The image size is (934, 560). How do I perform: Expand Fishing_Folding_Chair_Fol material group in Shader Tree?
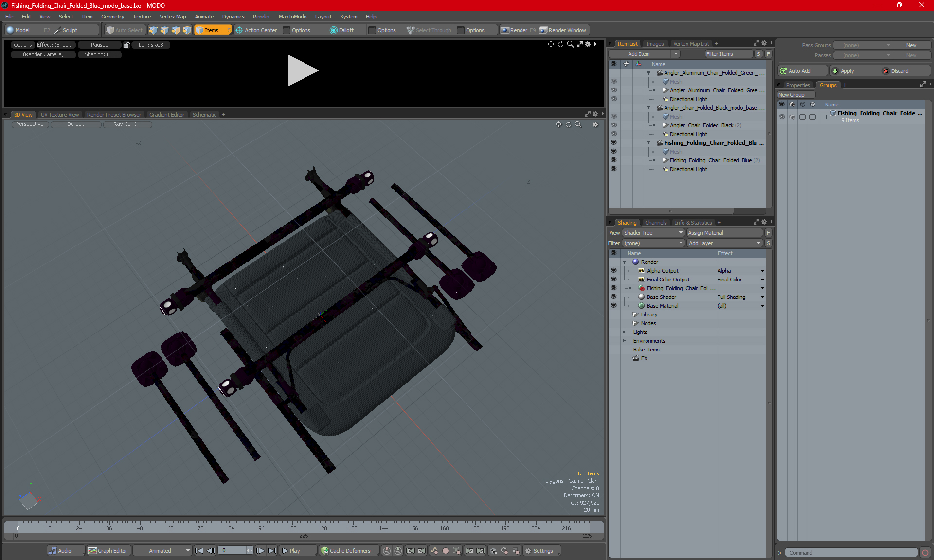click(x=630, y=288)
